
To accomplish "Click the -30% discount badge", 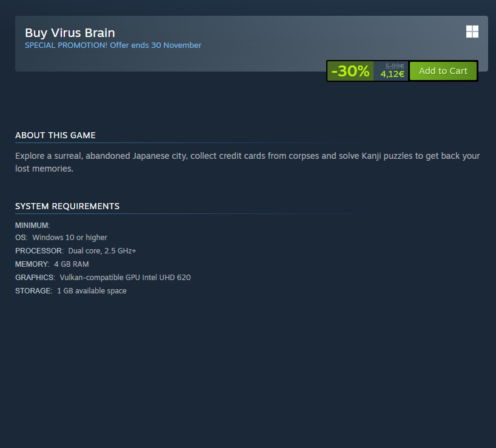I will (350, 71).
